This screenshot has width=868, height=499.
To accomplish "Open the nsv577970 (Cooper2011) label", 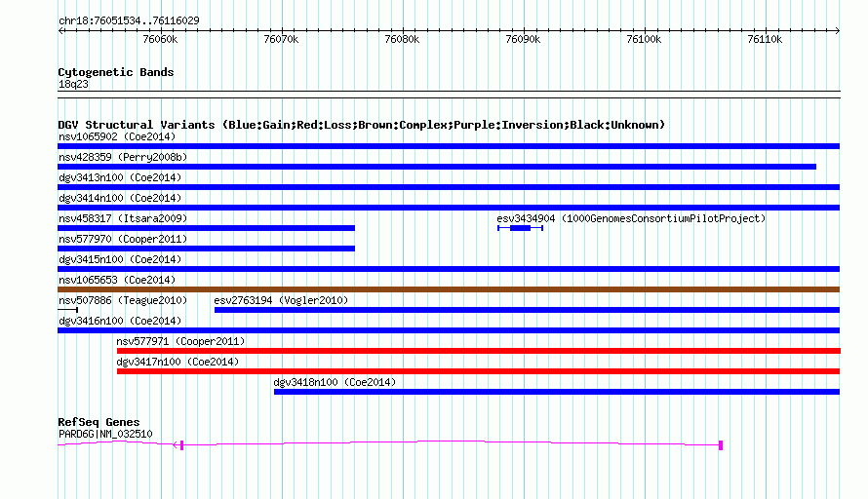I will tap(123, 239).
